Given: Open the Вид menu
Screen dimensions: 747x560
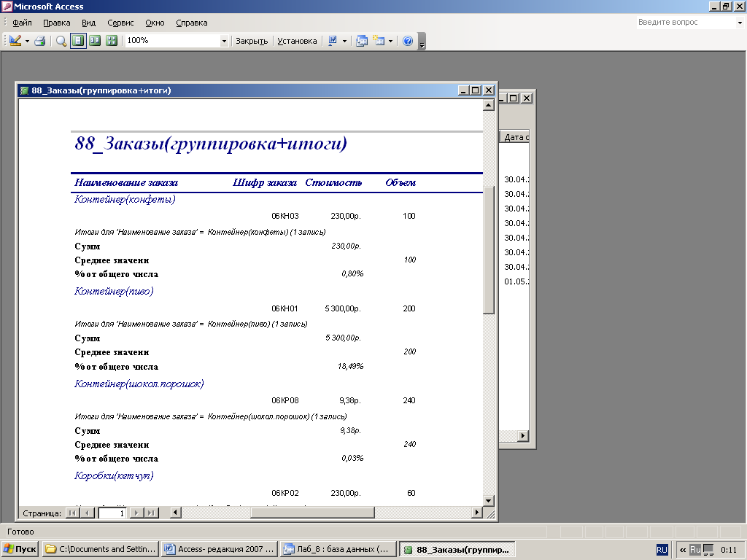Looking at the screenshot, I should (88, 23).
